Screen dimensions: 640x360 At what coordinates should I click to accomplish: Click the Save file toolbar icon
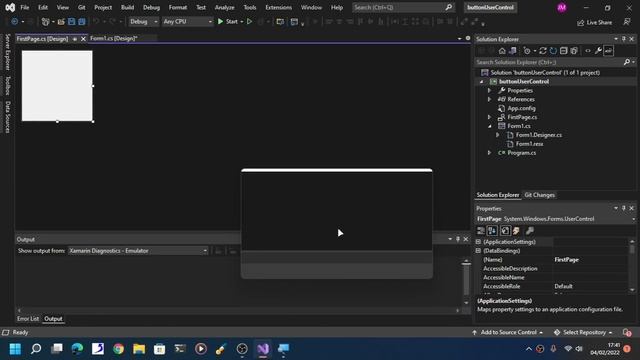(x=71, y=21)
